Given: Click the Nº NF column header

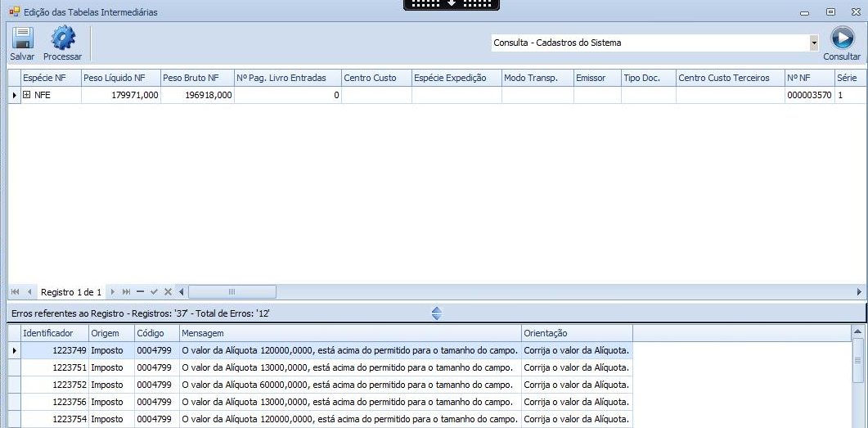Looking at the screenshot, I should [808, 78].
